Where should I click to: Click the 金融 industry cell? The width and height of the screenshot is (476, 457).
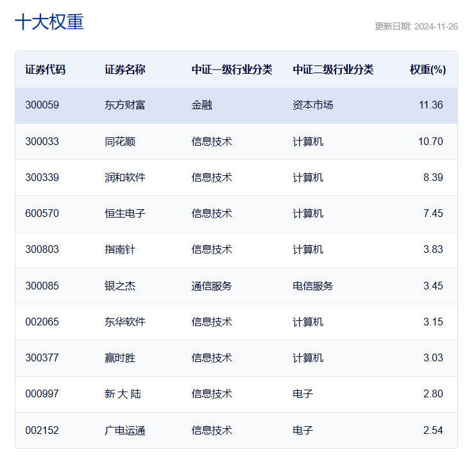click(201, 105)
